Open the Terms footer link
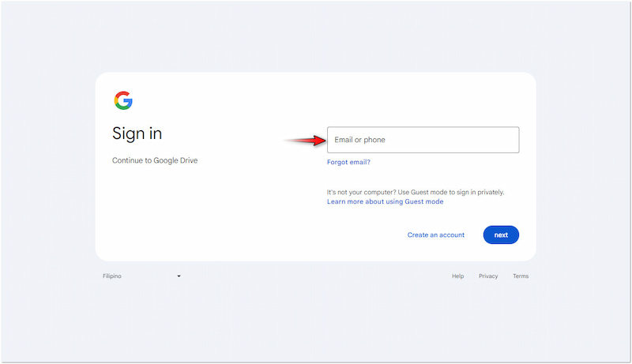632x364 pixels. pyautogui.click(x=521, y=276)
